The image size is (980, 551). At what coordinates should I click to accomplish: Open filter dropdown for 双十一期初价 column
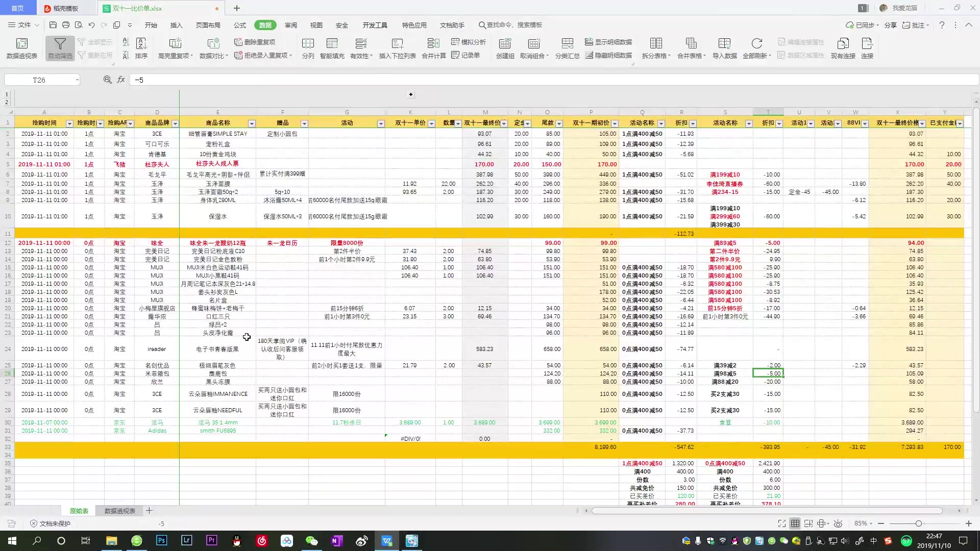(x=615, y=123)
